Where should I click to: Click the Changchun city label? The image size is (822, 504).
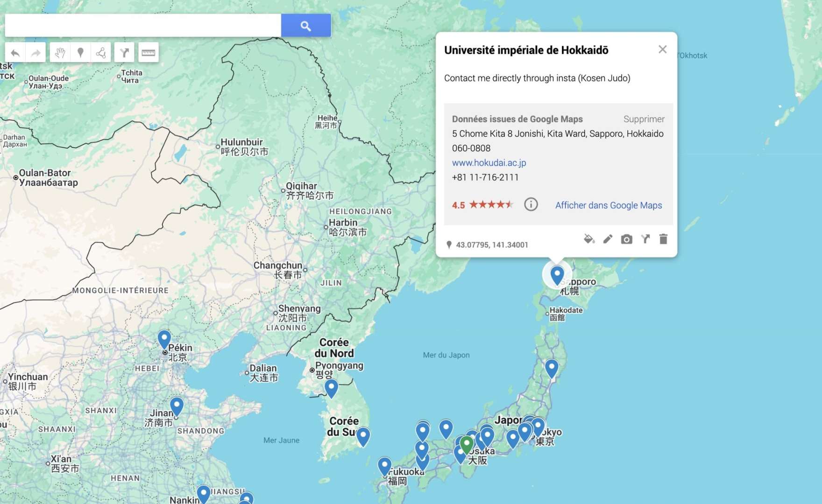click(x=278, y=270)
